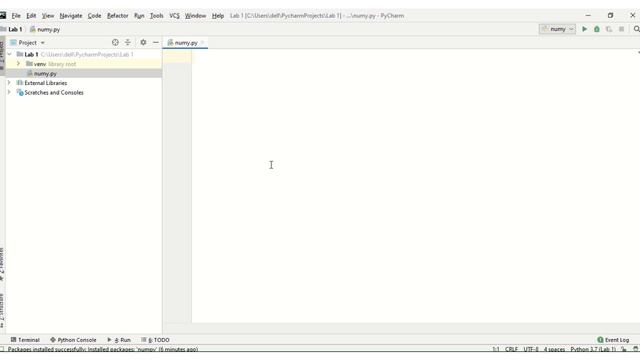Click the Favorites side tool window tab
Viewport: 640px width, 360px height.
click(x=2, y=264)
